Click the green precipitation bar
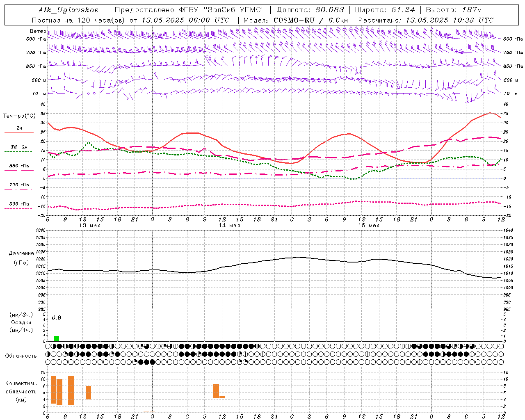The width and height of the screenshot is (525, 420). click(x=57, y=338)
